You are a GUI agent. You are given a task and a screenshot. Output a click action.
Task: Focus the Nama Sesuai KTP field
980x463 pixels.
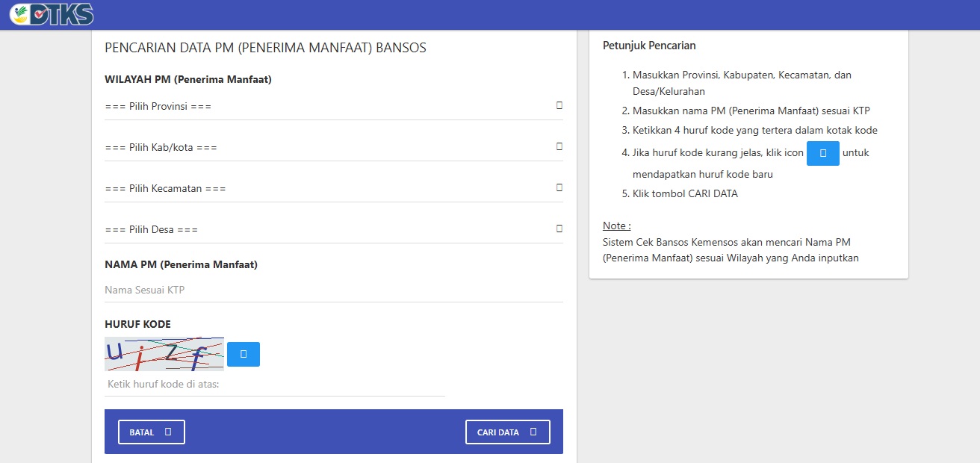(333, 290)
